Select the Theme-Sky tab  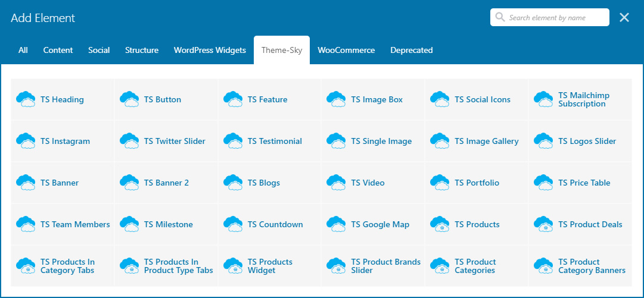282,50
